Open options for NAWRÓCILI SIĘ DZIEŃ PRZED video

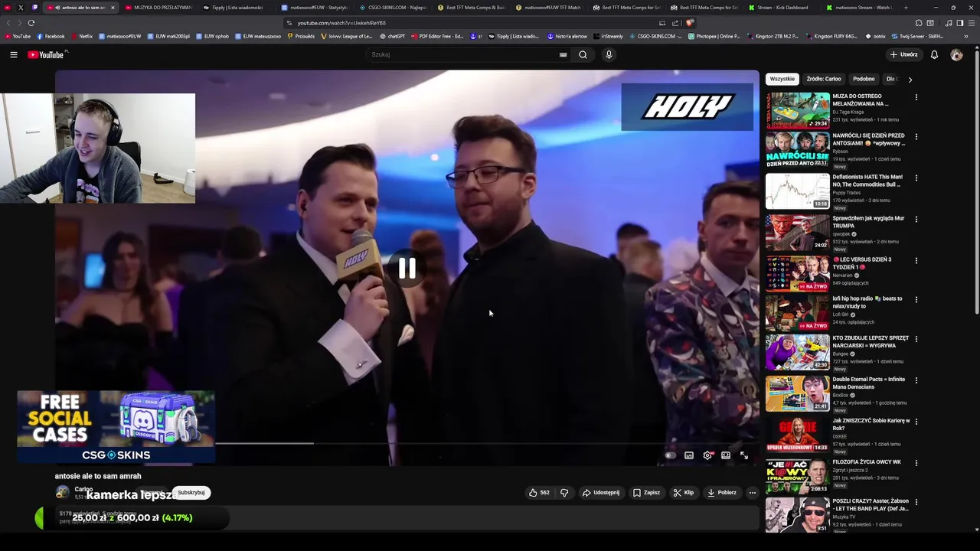pos(916,137)
